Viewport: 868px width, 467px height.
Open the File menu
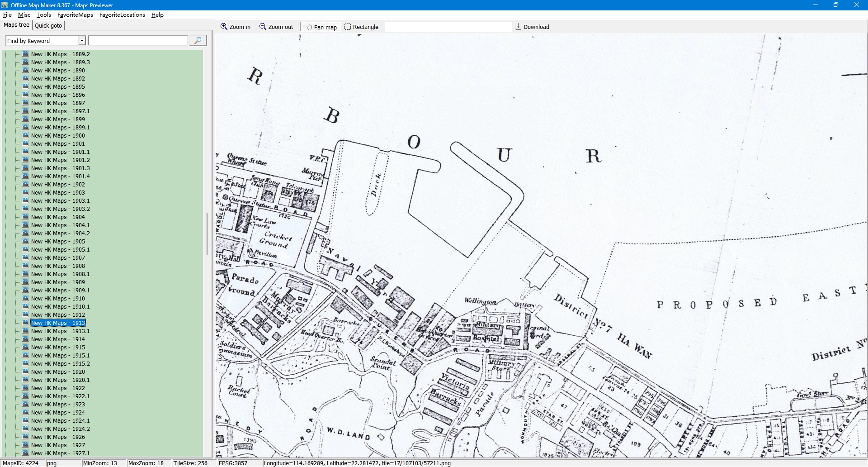coord(7,15)
